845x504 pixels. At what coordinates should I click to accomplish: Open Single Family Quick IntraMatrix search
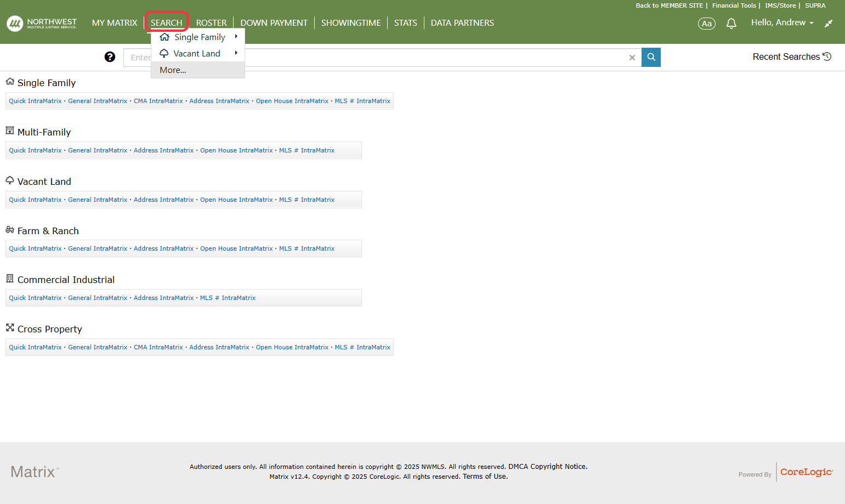point(35,101)
